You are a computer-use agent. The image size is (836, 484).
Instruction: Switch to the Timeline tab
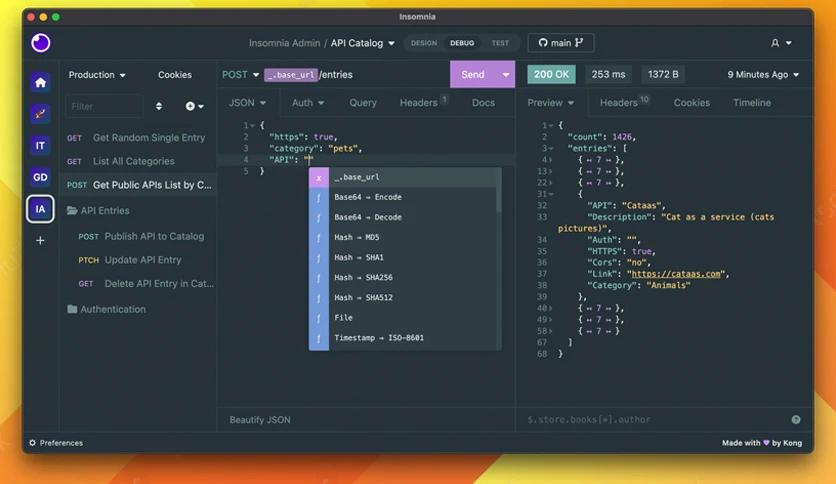752,102
